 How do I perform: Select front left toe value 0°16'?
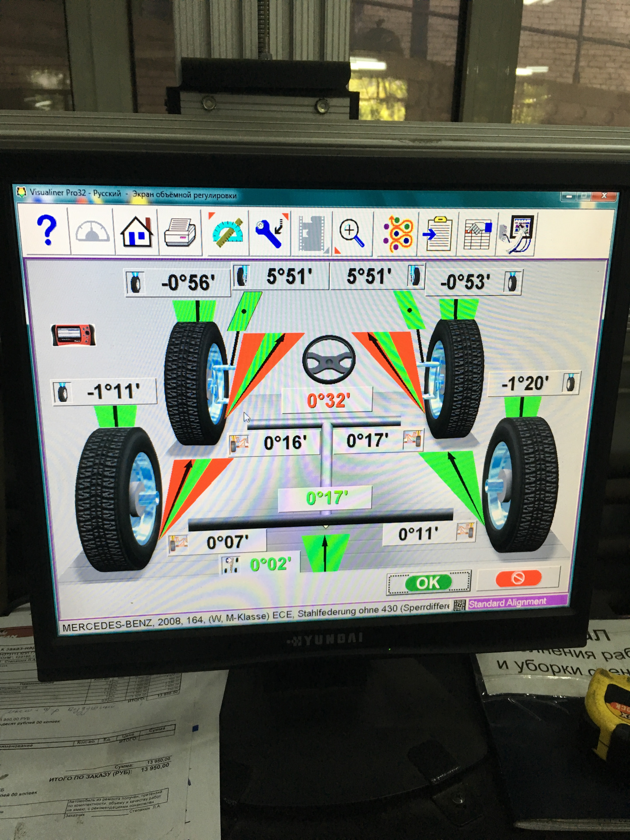pyautogui.click(x=285, y=443)
